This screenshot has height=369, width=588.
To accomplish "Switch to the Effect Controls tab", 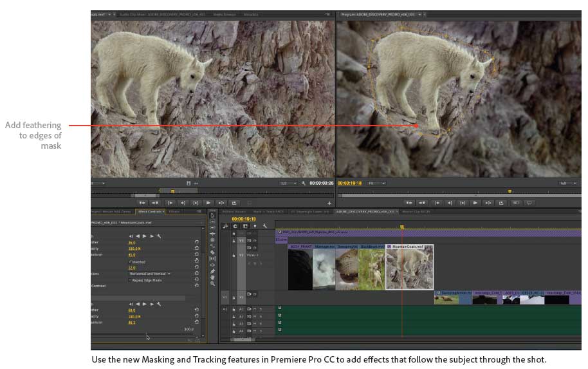I will pos(150,211).
